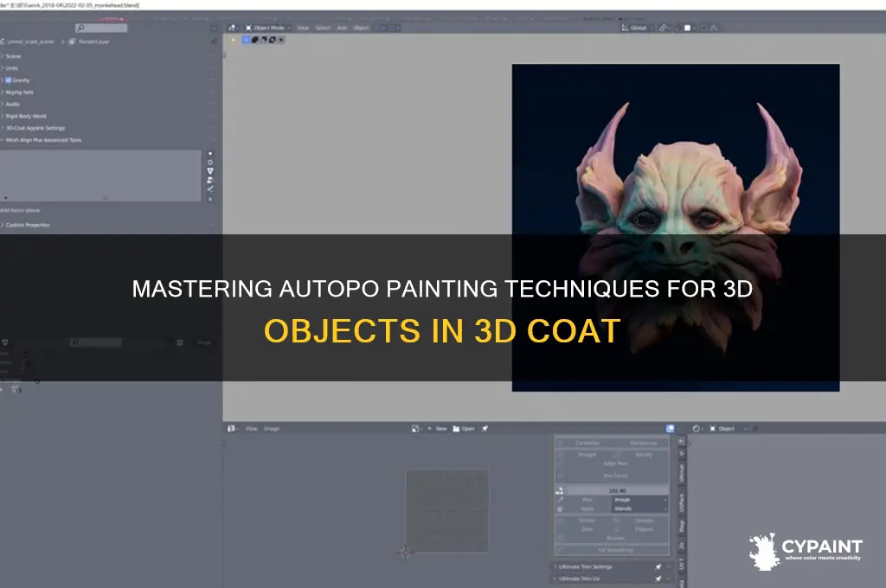Click the 2D cursor crosshair
The image size is (886, 588).
pyautogui.click(x=405, y=553)
